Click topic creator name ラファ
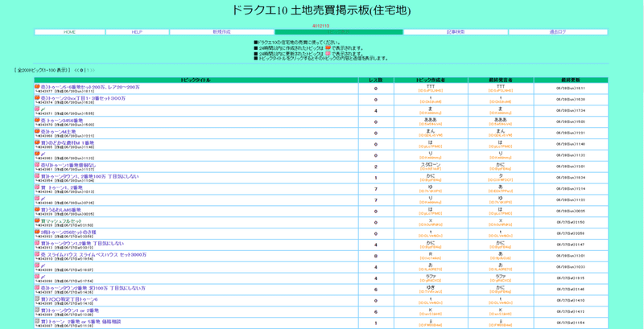This screenshot has width=644, height=329. click(431, 276)
